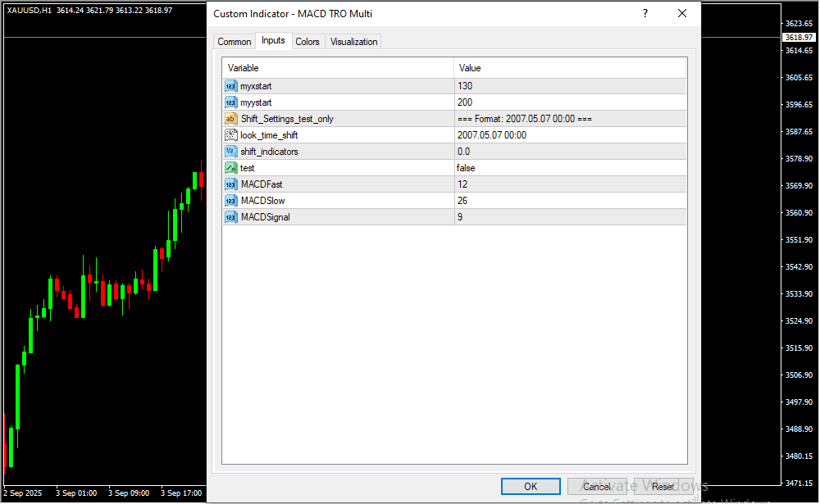820x504 pixels.
Task: Click the Variable column header
Action: 338,68
